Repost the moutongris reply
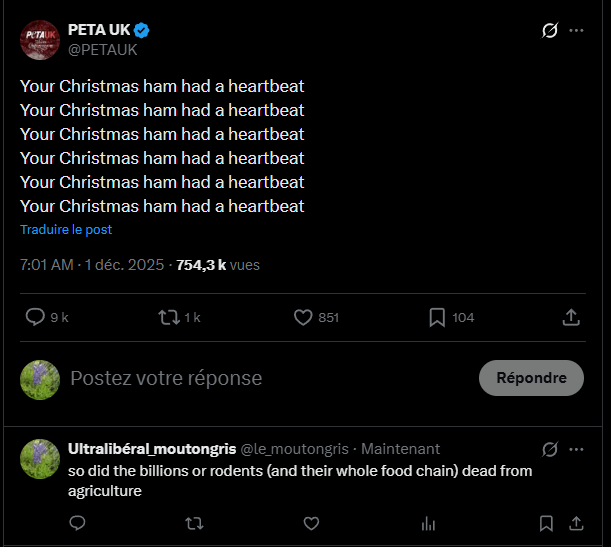This screenshot has height=547, width=611. (x=195, y=523)
